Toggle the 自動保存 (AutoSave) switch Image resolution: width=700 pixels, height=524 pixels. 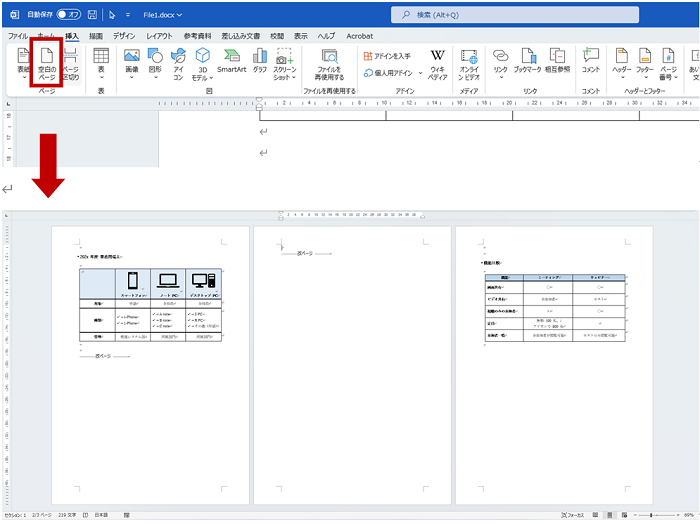pos(69,15)
